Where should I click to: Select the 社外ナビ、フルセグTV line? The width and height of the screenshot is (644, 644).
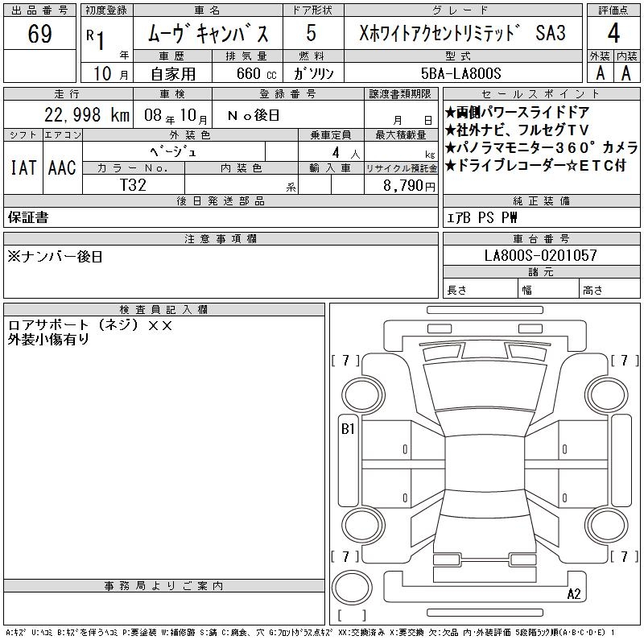point(517,130)
